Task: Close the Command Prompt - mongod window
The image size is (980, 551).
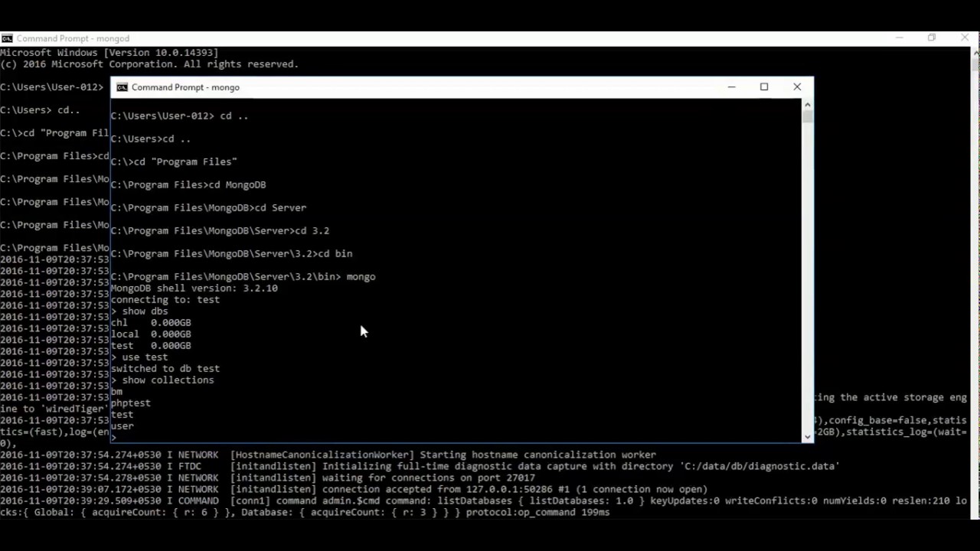Action: click(x=965, y=37)
